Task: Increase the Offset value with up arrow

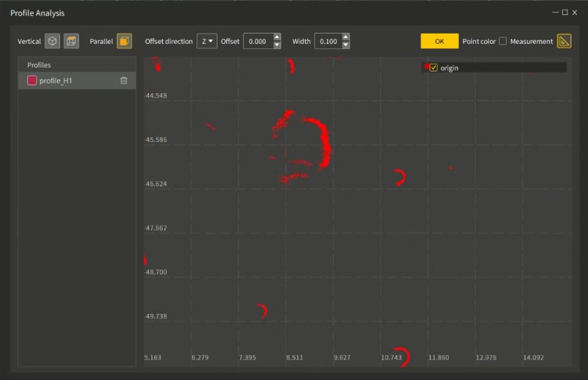Action: pyautogui.click(x=277, y=37)
